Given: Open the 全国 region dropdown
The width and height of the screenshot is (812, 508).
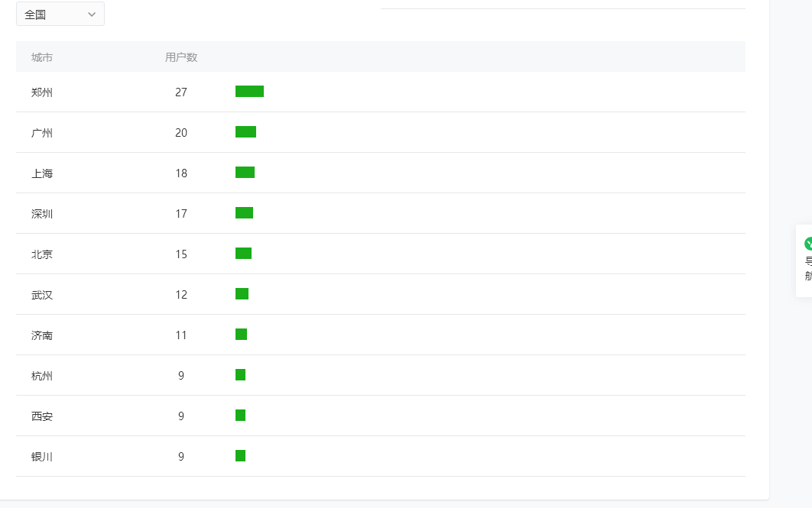Looking at the screenshot, I should point(60,14).
